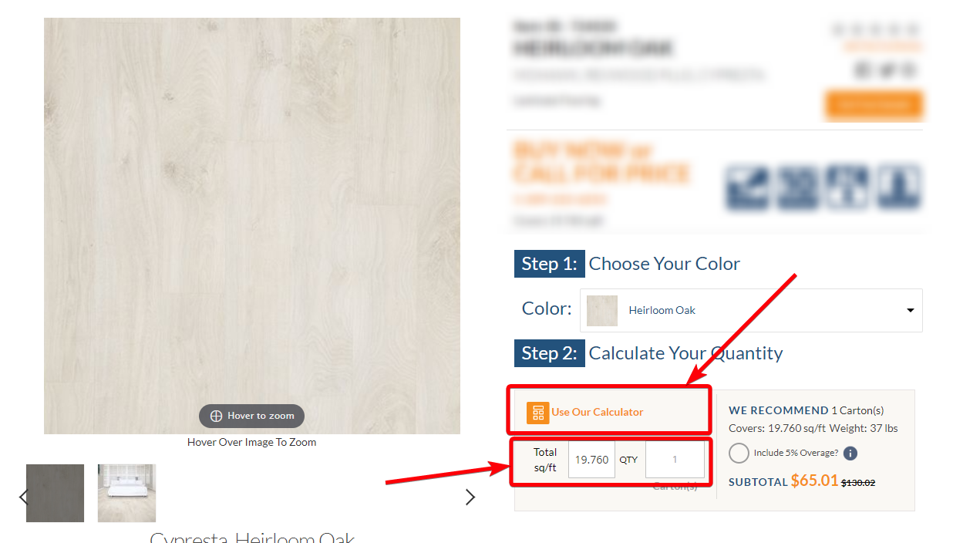Show next thumbnails with right arrow
This screenshot has height=543, width=980.
click(470, 497)
